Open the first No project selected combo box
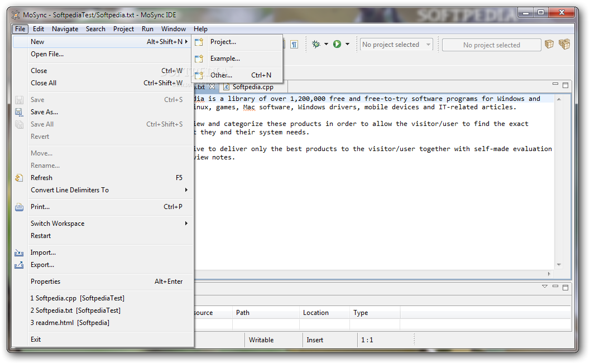The width and height of the screenshot is (590, 364). pos(396,45)
